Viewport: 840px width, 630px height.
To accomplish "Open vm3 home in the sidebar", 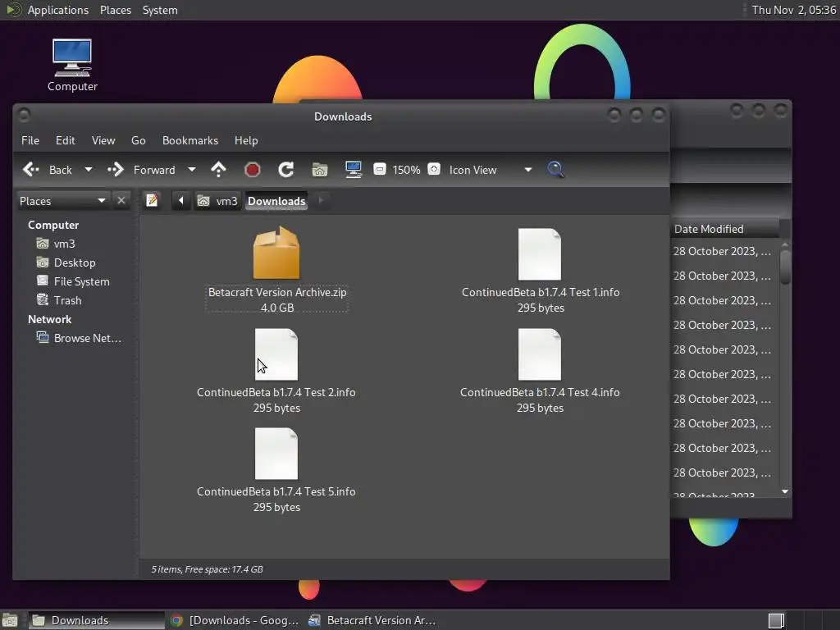I will pos(64,244).
